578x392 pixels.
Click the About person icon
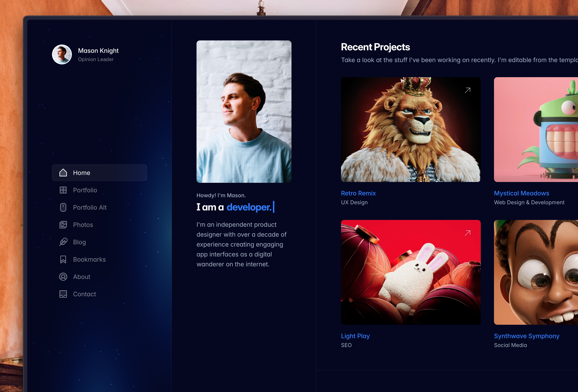pos(63,276)
